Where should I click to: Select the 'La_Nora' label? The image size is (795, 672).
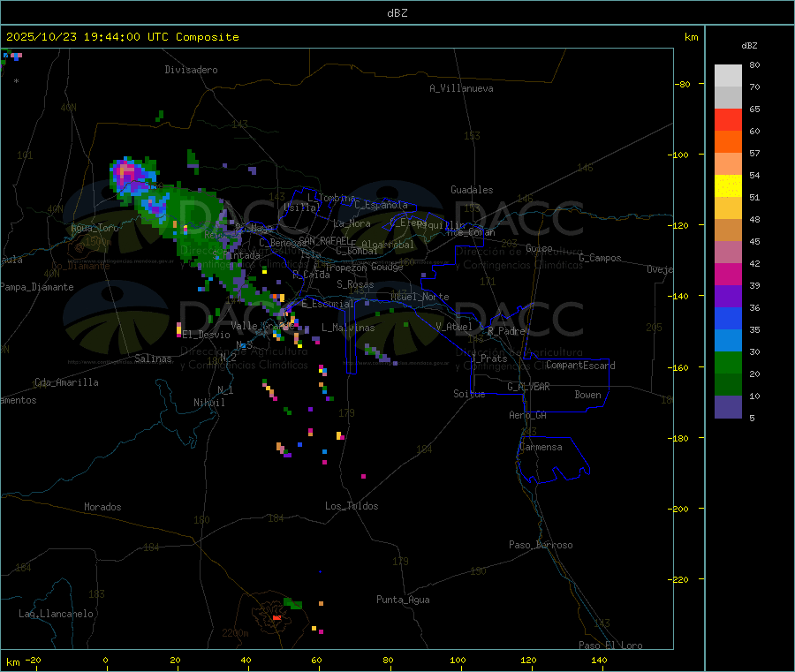point(352,223)
